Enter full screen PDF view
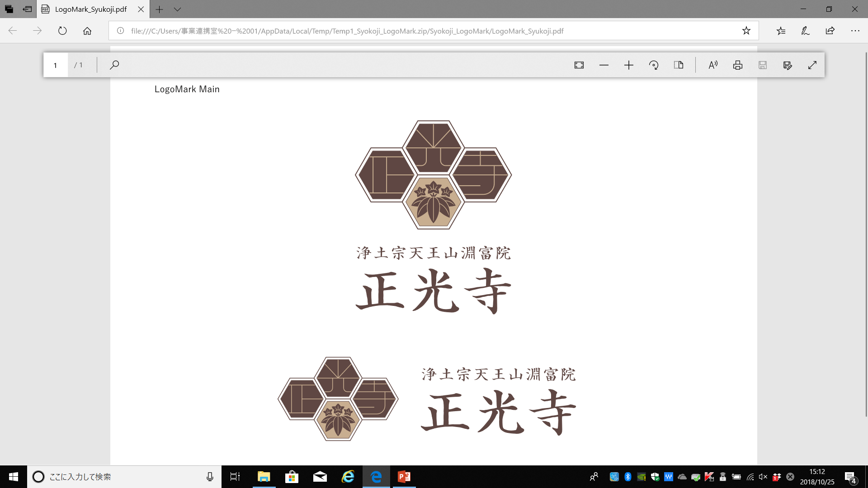This screenshot has width=868, height=488. 812,65
